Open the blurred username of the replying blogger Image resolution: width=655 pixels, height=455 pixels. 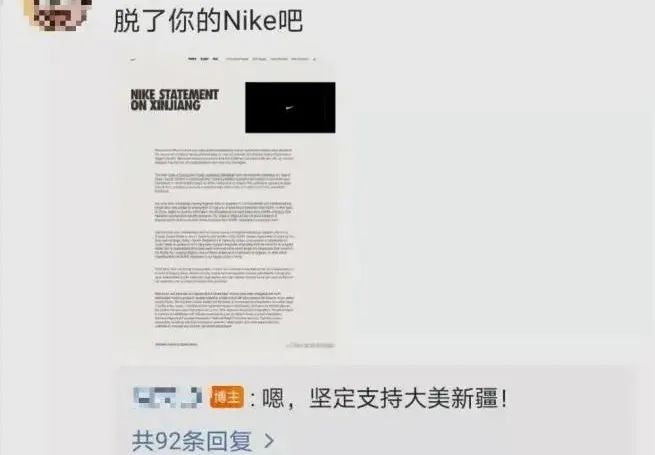[168, 397]
